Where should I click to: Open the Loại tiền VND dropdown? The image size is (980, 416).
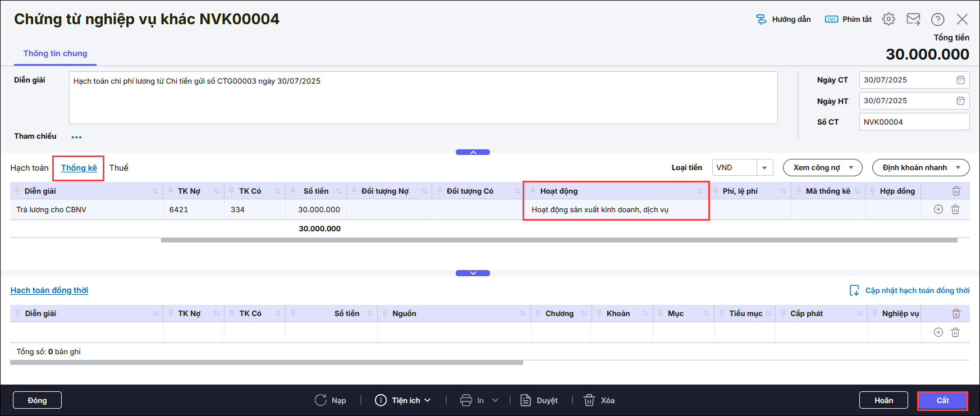(x=764, y=168)
